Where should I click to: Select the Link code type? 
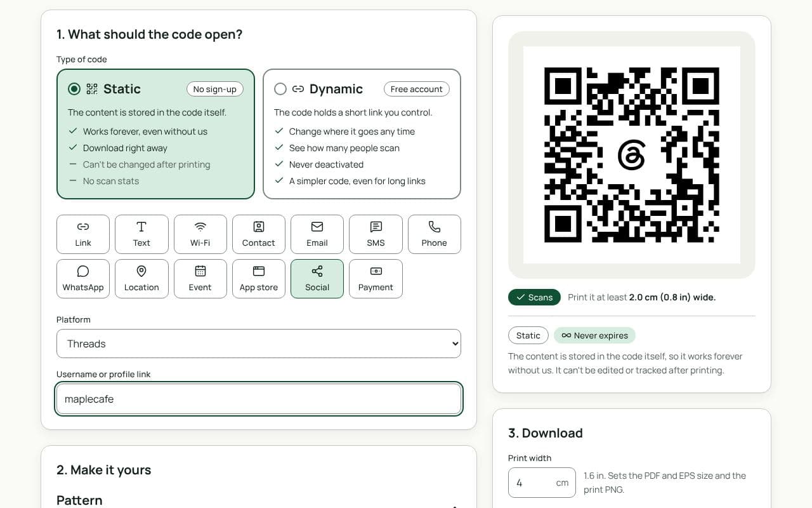point(83,234)
